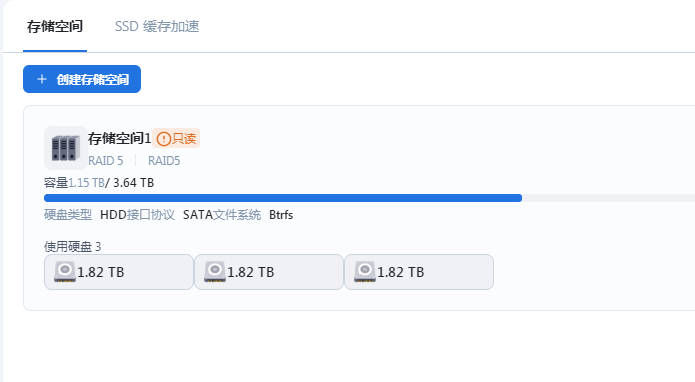Select the last 1.82 TB disk card
This screenshot has height=382, width=695.
[419, 272]
